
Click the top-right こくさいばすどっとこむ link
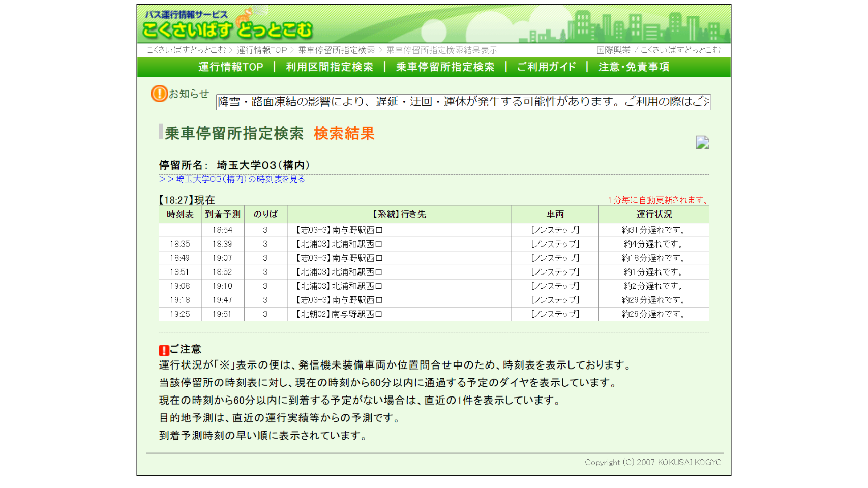[x=680, y=50]
